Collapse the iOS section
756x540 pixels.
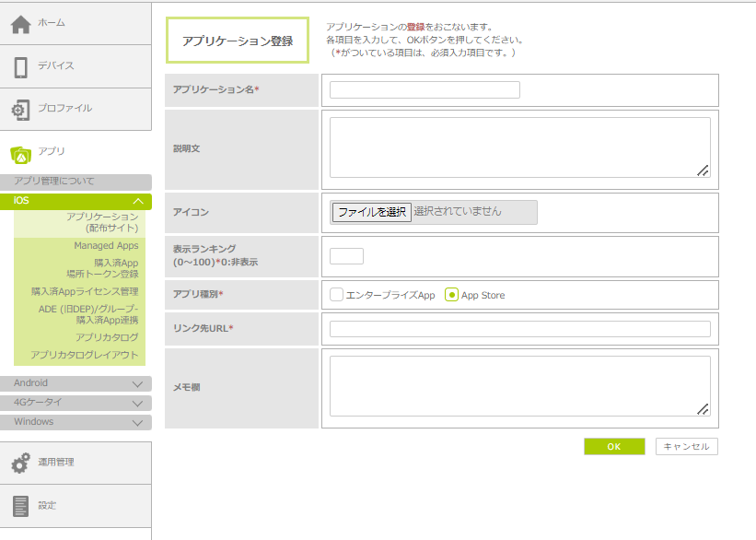(x=137, y=202)
